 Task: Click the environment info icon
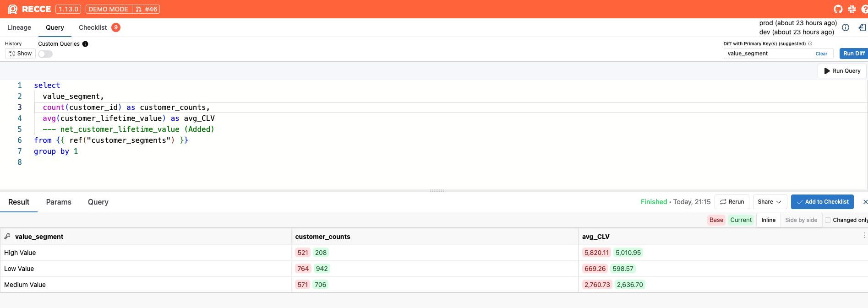(846, 27)
